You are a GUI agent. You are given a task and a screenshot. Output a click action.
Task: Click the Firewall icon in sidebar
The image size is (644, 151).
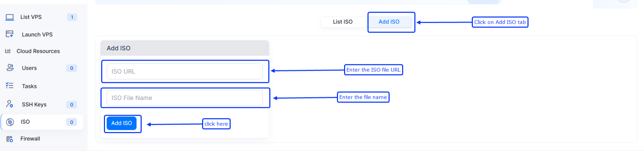click(x=10, y=139)
